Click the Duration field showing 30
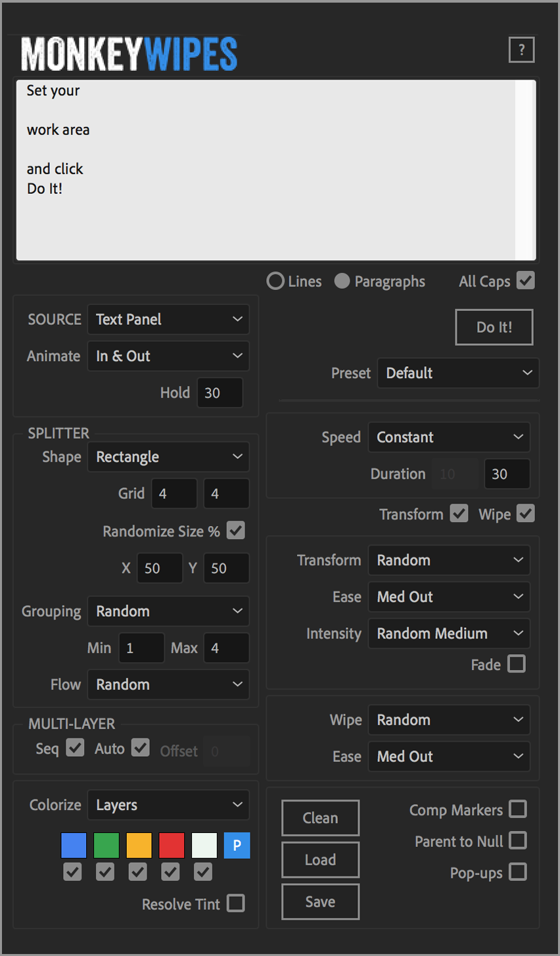560x956 pixels. (507, 474)
